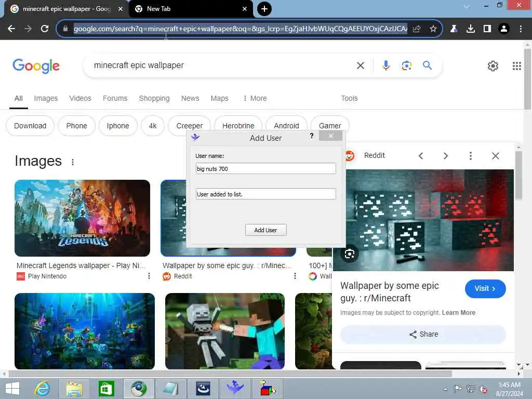The image size is (532, 399).
Task: Activate the New Tab browser tab
Action: (x=191, y=9)
